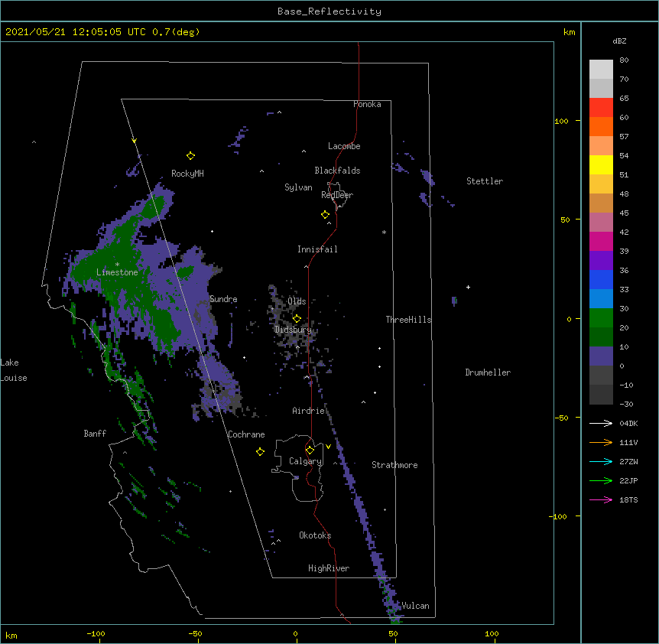The width and height of the screenshot is (659, 644).
Task: Click the yellow diamond marker below RedDeer
Action: (326, 215)
